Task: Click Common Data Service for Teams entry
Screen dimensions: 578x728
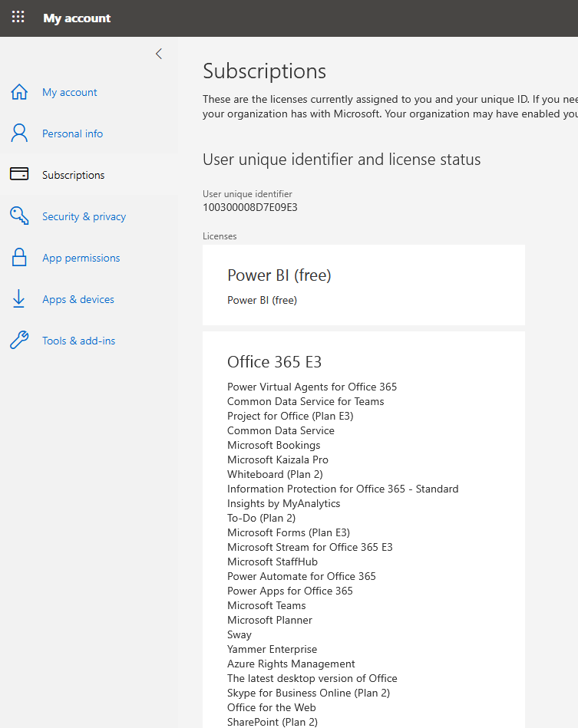Action: tap(306, 402)
